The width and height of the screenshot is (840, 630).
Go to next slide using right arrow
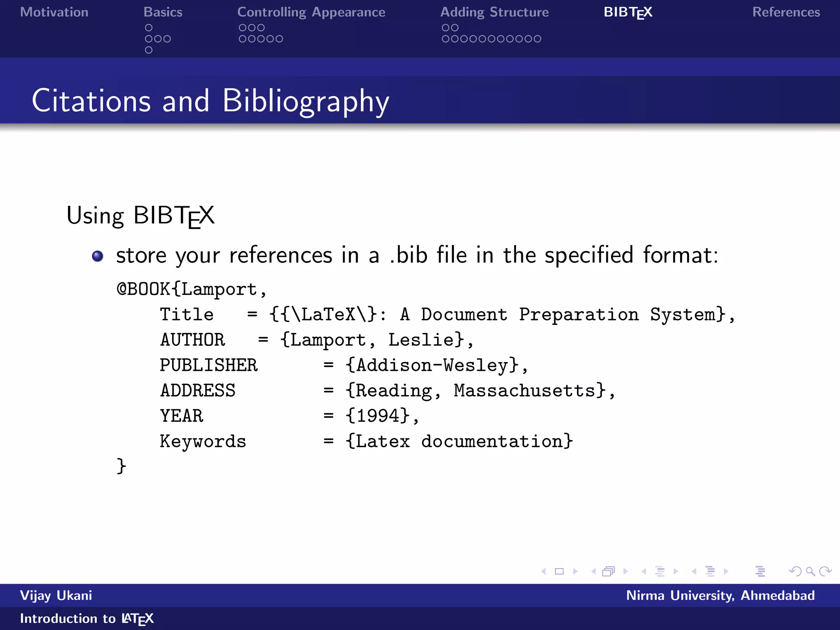(x=575, y=571)
